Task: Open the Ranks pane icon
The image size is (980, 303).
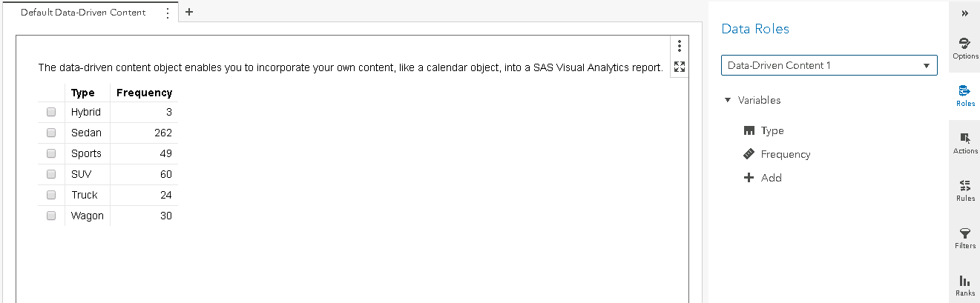Action: pos(964,285)
